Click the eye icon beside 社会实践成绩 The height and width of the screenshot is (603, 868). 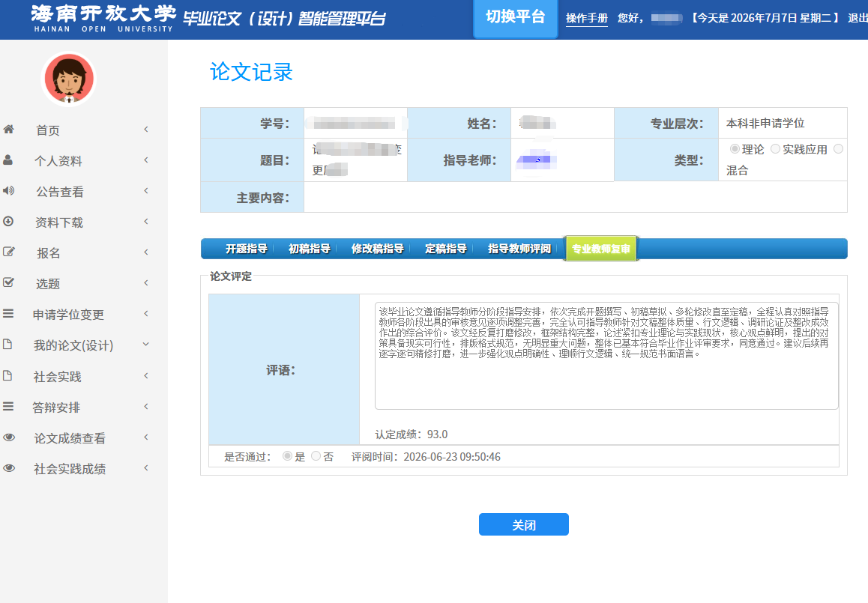(x=9, y=468)
